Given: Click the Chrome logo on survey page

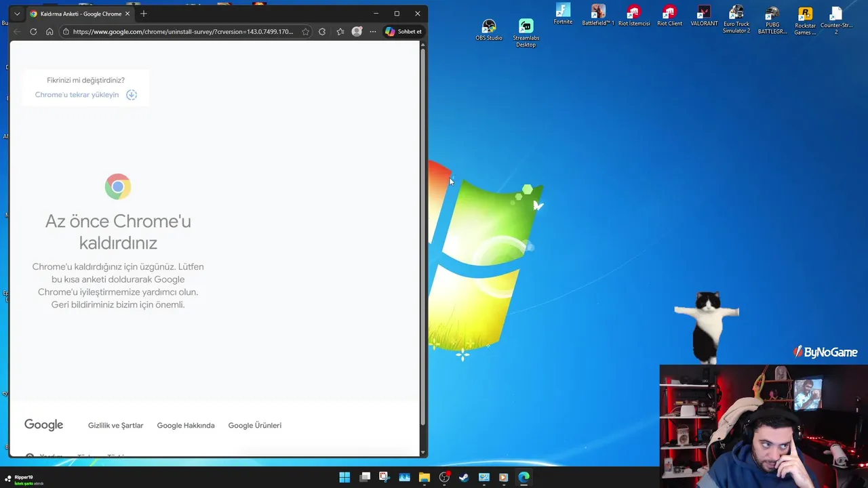Looking at the screenshot, I should coord(118,186).
